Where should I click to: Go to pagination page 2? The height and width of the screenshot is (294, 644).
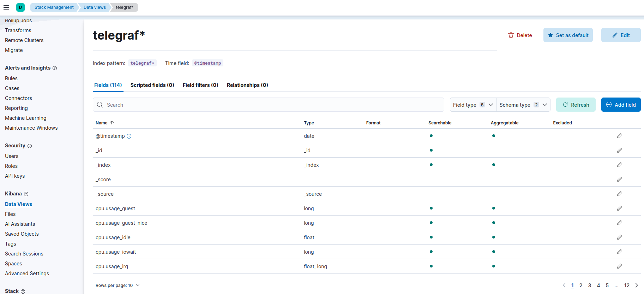pos(581,285)
